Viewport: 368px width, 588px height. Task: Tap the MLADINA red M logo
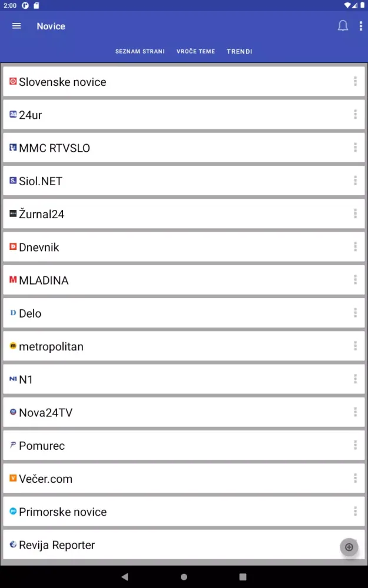pos(13,280)
